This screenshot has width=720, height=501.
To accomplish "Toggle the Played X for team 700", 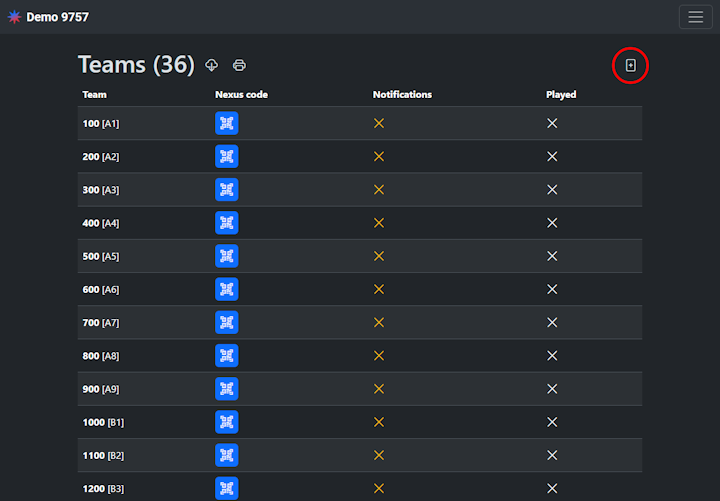I will coord(552,322).
